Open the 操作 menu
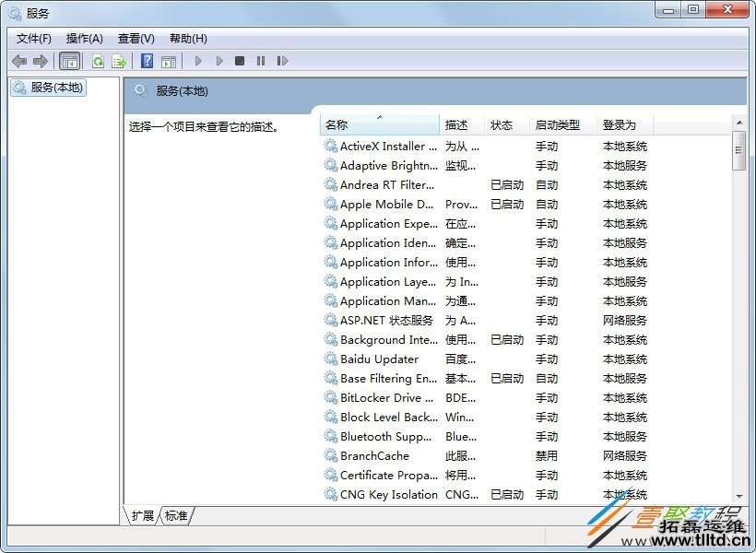 (85, 38)
